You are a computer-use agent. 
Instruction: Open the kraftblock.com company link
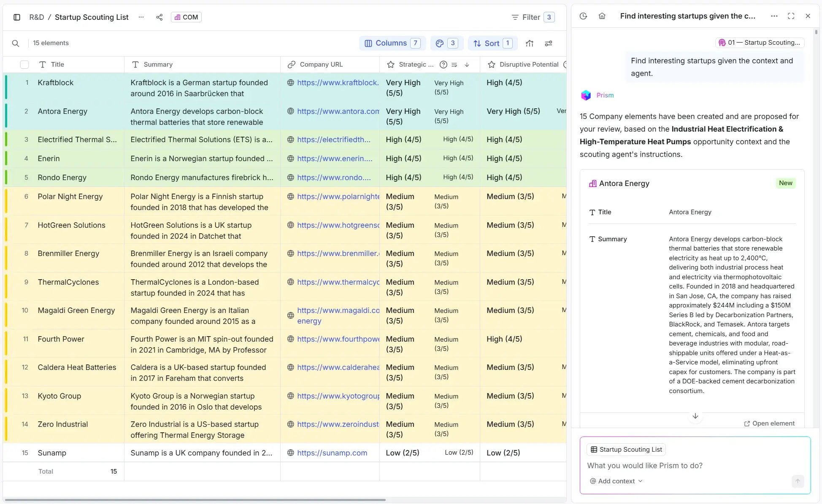(x=338, y=83)
